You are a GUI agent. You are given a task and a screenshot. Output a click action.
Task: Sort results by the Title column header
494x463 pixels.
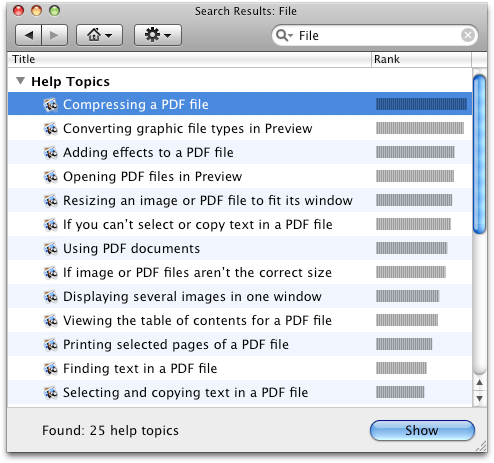pyautogui.click(x=189, y=59)
